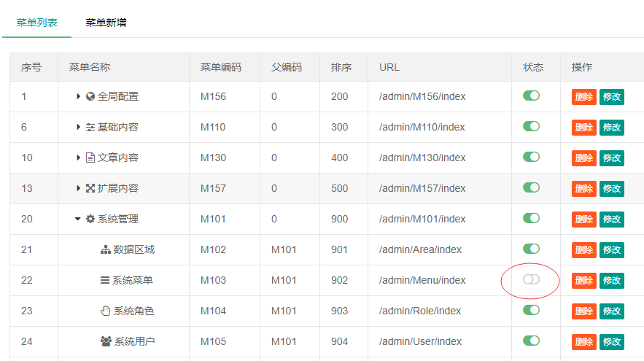Click the 排序 column header
This screenshot has width=644, height=361.
point(341,67)
